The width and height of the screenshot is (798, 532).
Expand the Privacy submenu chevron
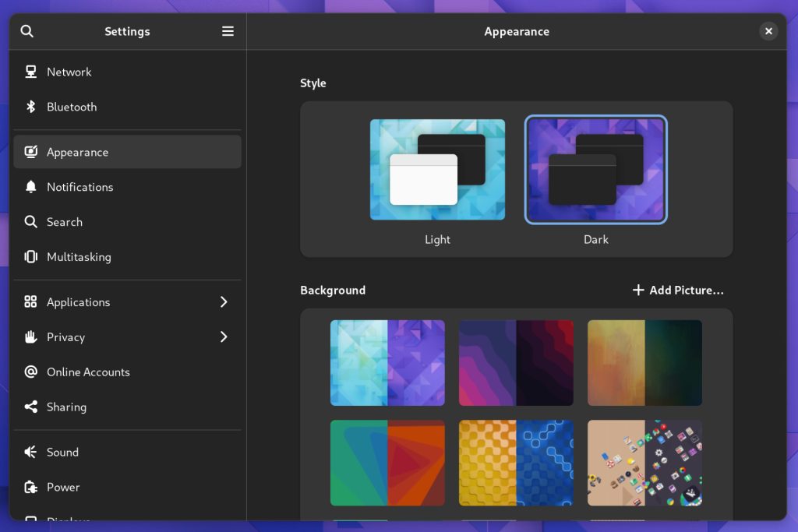(x=224, y=337)
